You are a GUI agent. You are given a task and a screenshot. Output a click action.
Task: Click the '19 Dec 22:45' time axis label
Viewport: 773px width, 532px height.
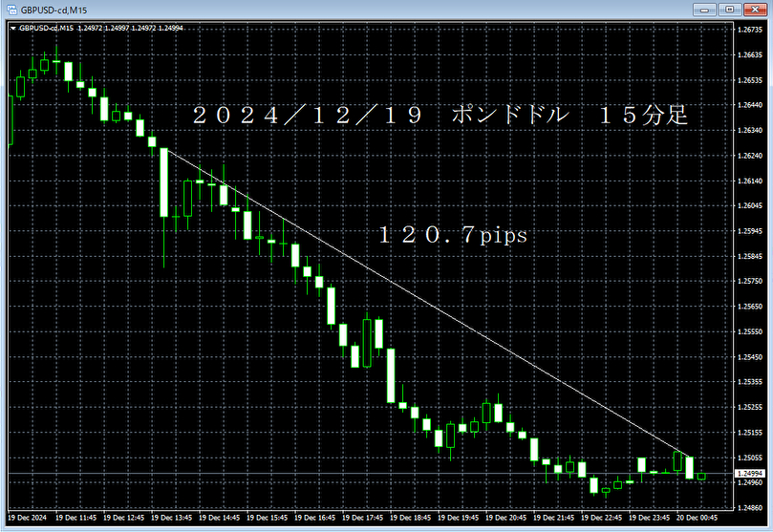coord(601,518)
